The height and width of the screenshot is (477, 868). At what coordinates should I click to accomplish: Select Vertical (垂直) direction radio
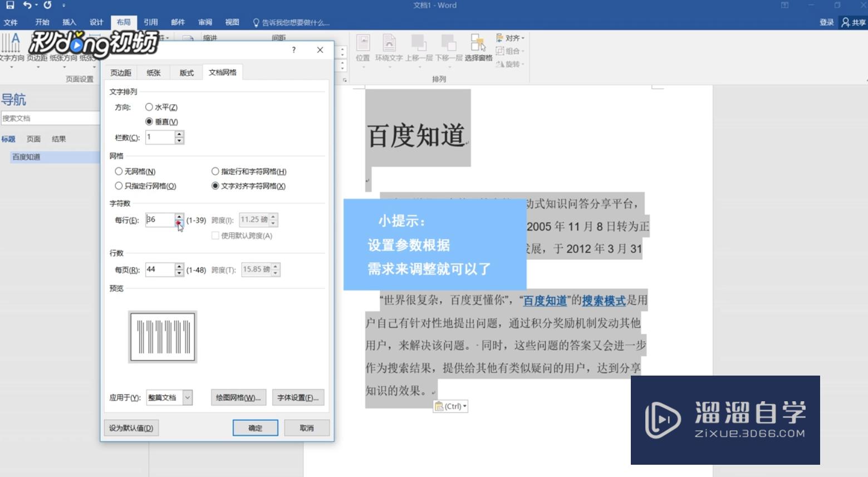(x=149, y=121)
